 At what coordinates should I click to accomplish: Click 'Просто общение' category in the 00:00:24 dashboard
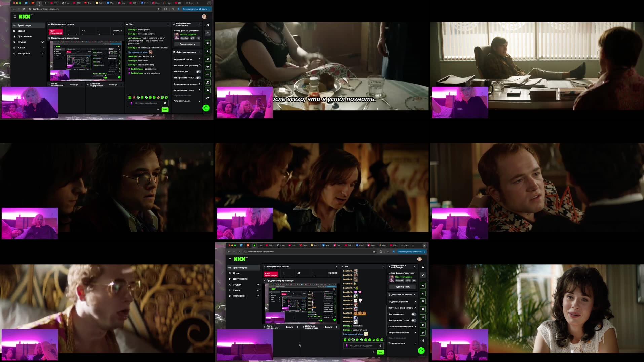pyautogui.click(x=188, y=35)
